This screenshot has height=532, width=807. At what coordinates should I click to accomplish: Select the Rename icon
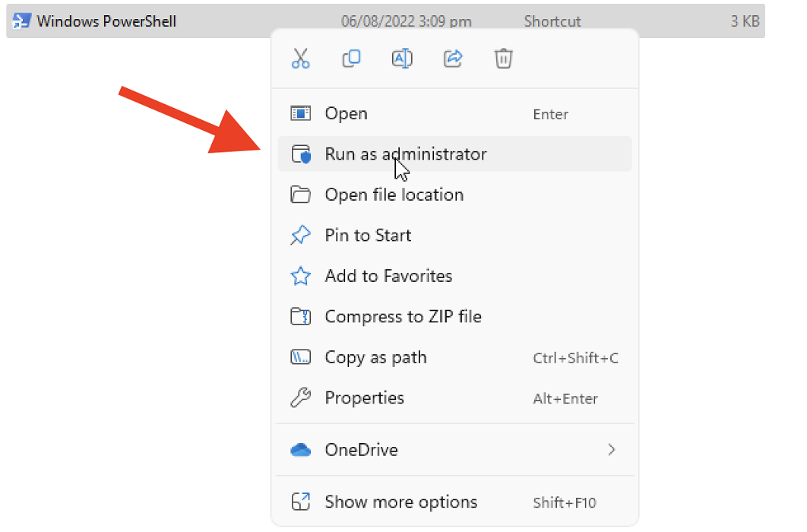click(x=402, y=59)
